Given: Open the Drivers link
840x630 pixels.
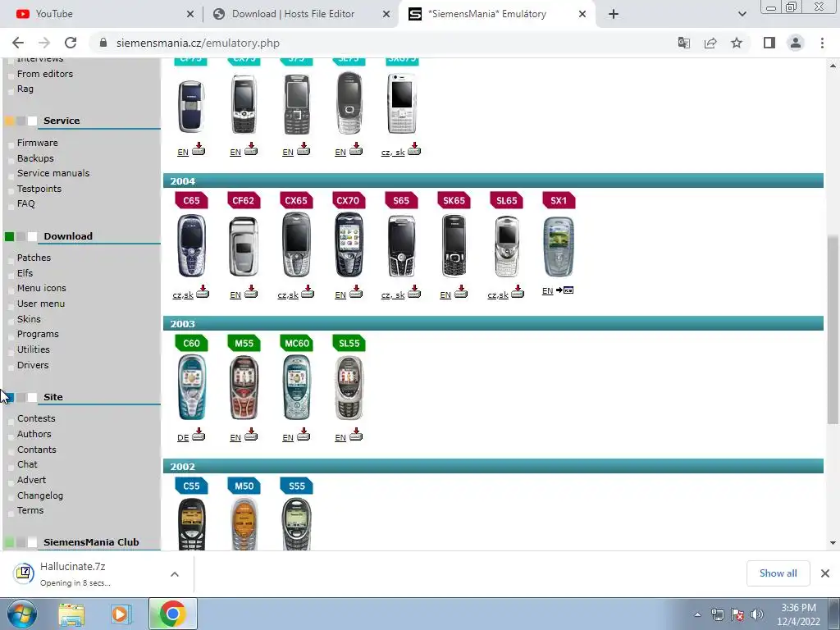Looking at the screenshot, I should point(33,365).
